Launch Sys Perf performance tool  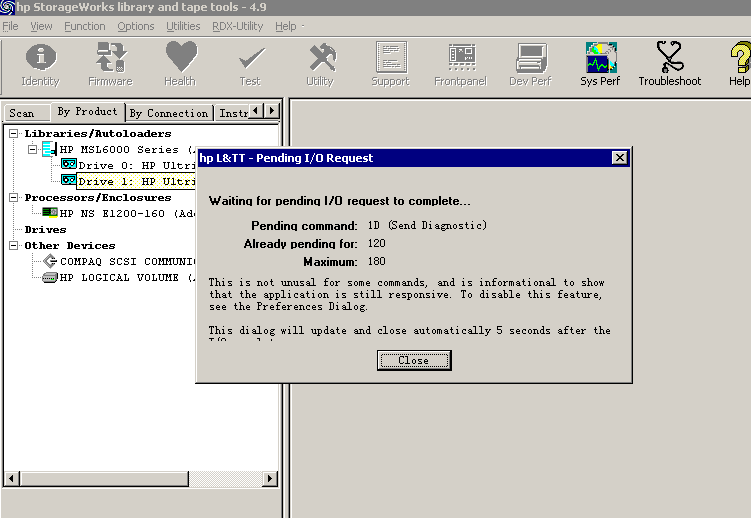600,65
